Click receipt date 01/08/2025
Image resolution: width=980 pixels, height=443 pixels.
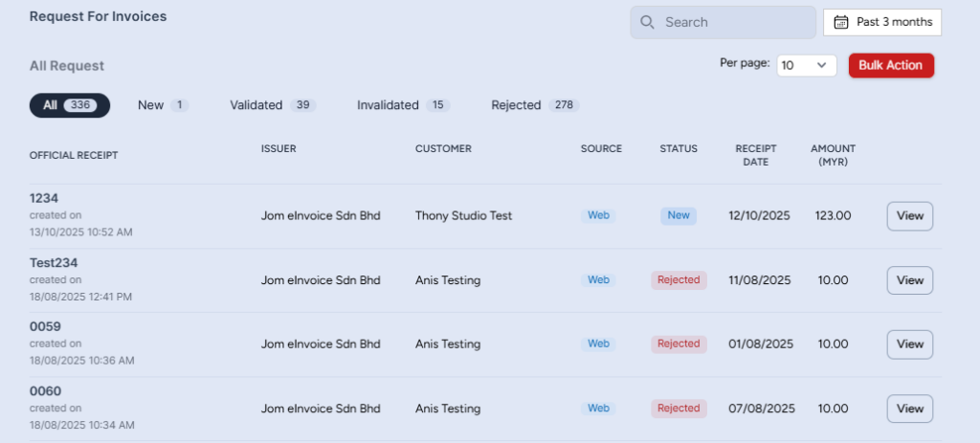point(761,343)
